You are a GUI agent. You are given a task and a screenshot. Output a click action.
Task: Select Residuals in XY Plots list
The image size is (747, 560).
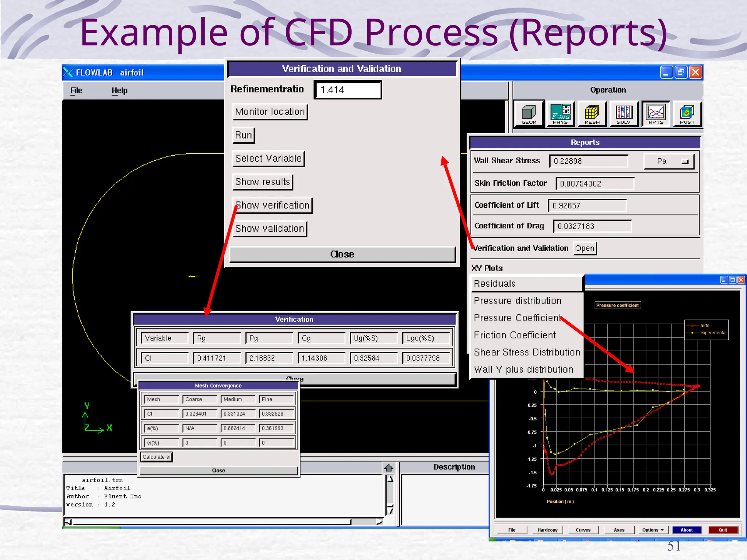coord(527,284)
